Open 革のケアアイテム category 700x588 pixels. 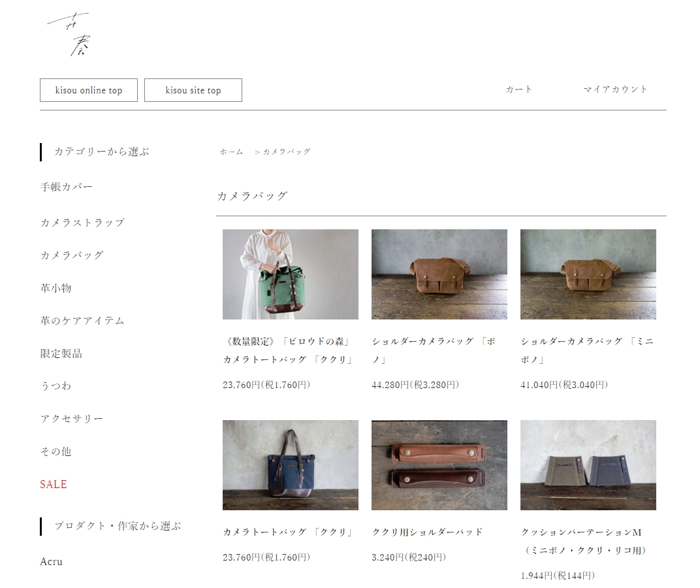point(82,321)
